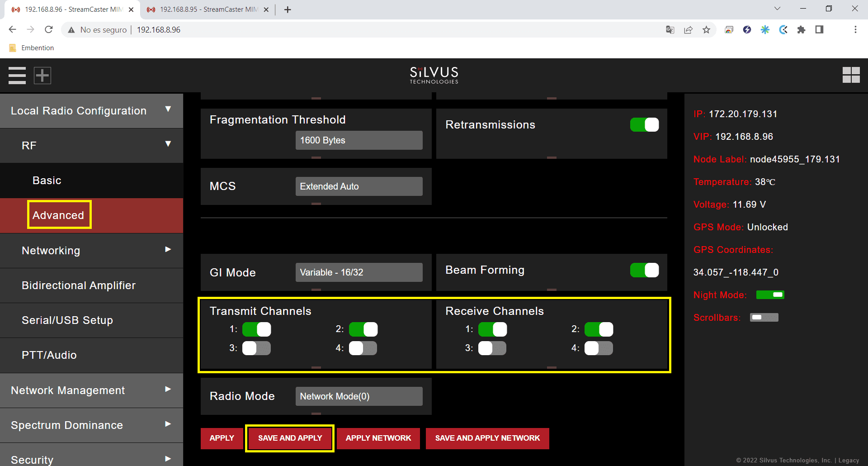Open the grid layout icon
868x466 pixels.
[x=851, y=75]
